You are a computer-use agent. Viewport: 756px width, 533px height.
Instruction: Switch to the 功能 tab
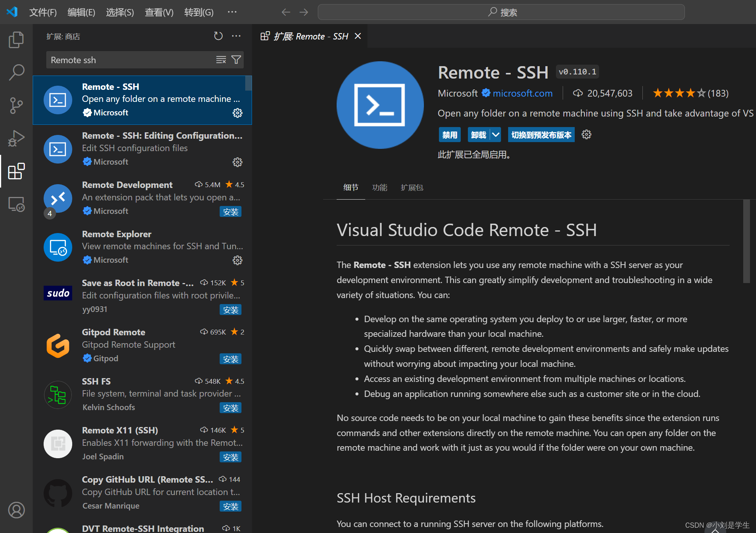coord(380,187)
